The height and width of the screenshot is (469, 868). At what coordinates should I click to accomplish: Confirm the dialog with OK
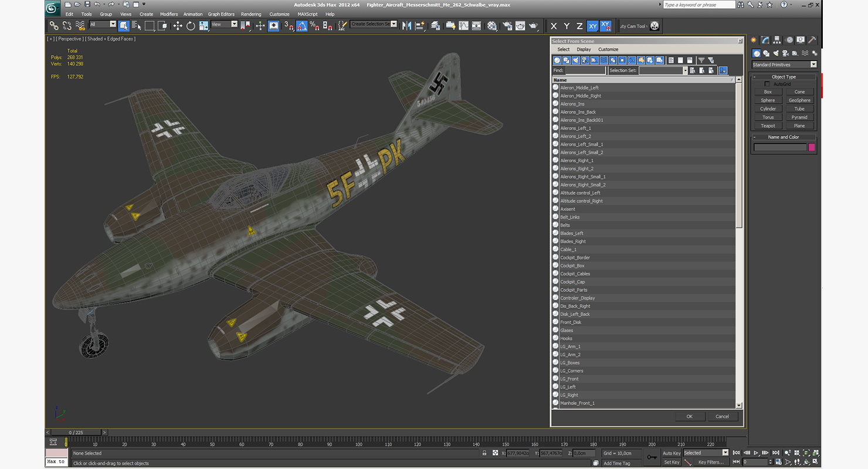(689, 416)
